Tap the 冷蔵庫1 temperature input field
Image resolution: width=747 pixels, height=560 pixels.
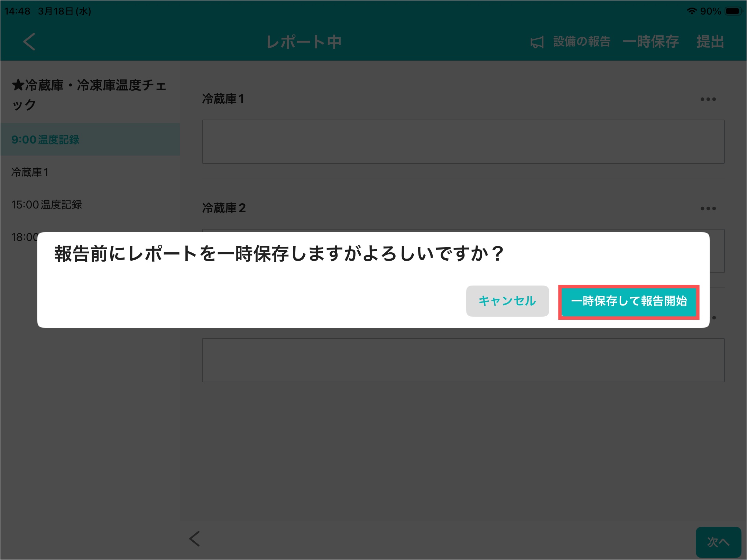[463, 142]
